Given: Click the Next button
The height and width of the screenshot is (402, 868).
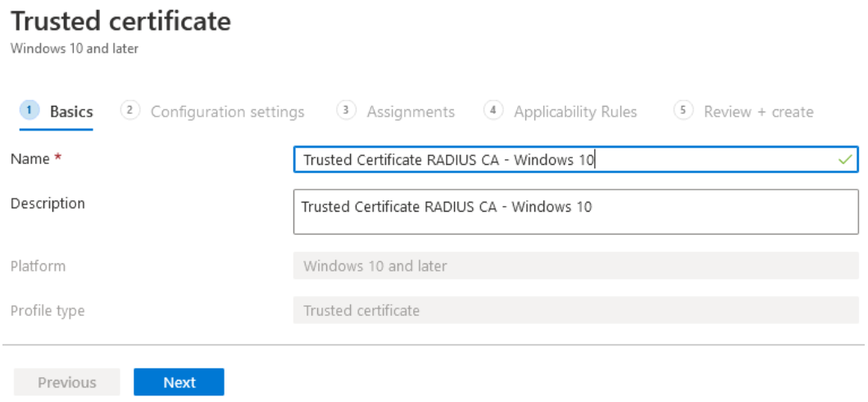Looking at the screenshot, I should coord(179,382).
